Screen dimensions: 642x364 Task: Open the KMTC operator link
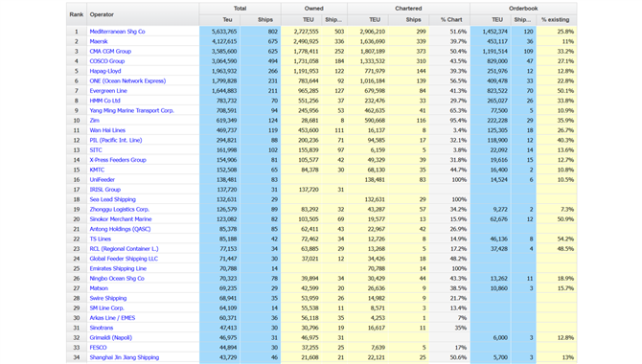pos(97,170)
